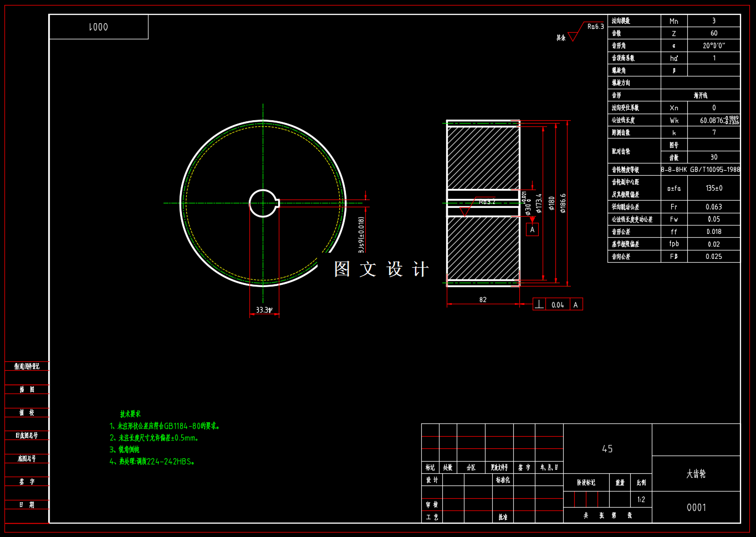This screenshot has height=537, width=756.
Task: Select the "年、月、日" header cell
Action: pos(549,468)
